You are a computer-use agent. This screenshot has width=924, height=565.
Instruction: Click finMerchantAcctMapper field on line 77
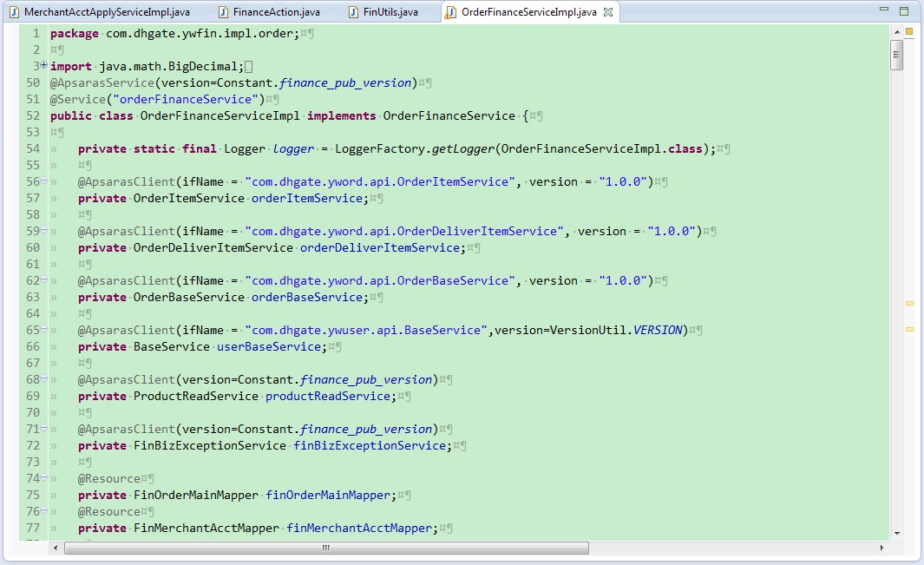click(359, 529)
